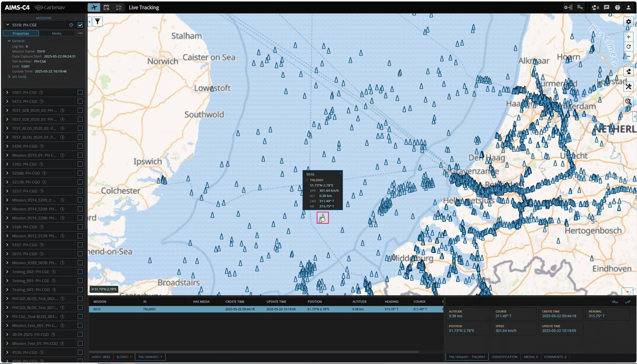637x364 pixels.
Task: Reset map rotation with refresh icon
Action: point(628,46)
